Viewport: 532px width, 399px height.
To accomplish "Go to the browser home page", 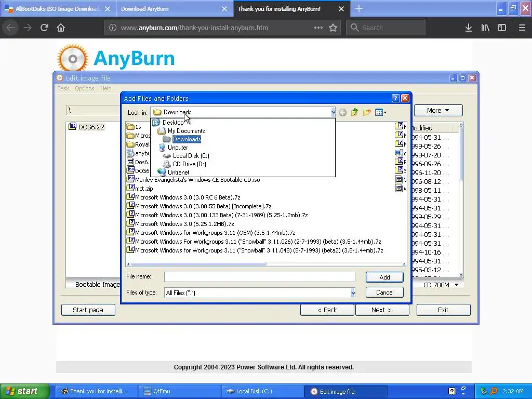I will pos(61,28).
